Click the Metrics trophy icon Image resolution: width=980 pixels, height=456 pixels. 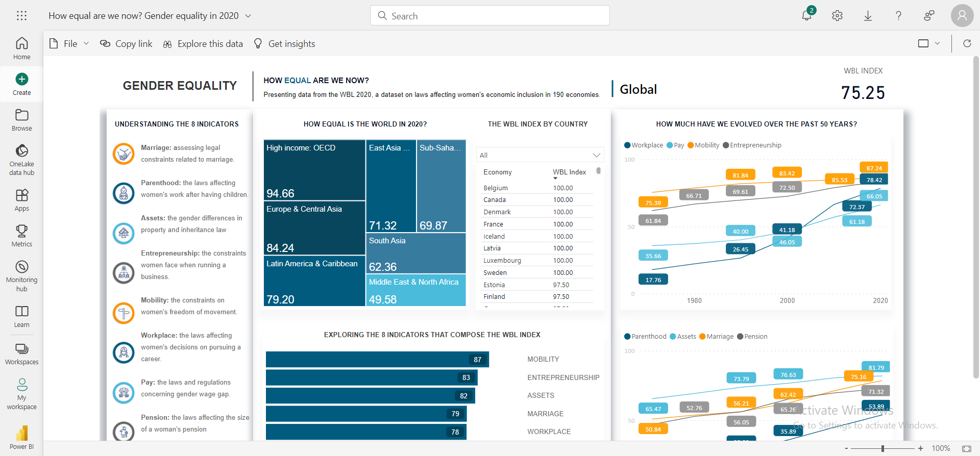(x=21, y=235)
